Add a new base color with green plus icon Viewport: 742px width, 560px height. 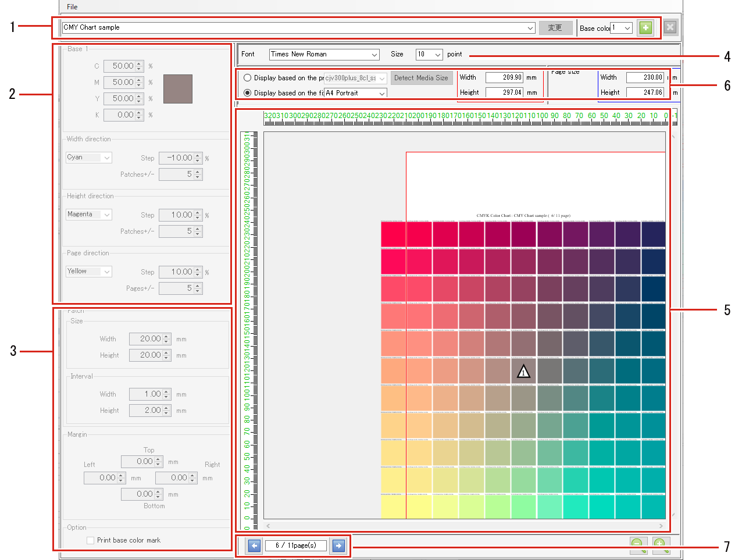point(645,27)
